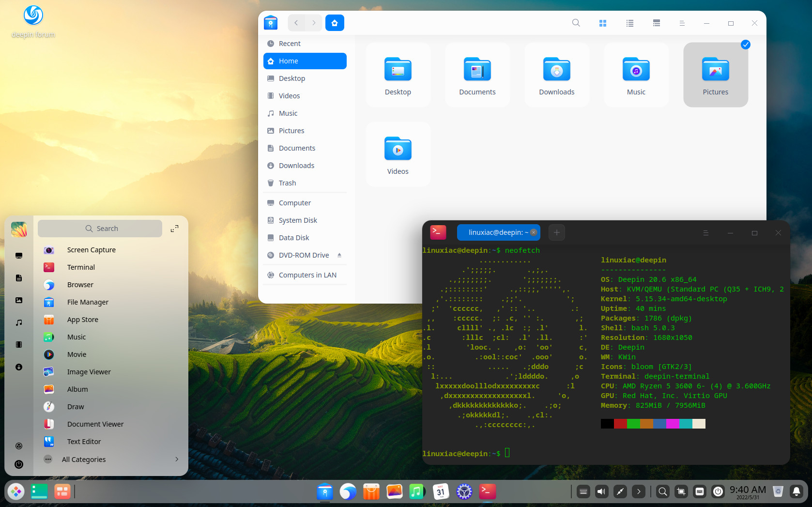
Task: Open Album from launcher list
Action: point(111,389)
